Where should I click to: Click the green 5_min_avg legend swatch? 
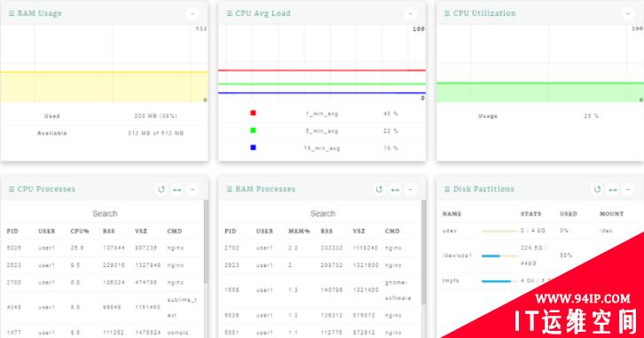point(253,130)
